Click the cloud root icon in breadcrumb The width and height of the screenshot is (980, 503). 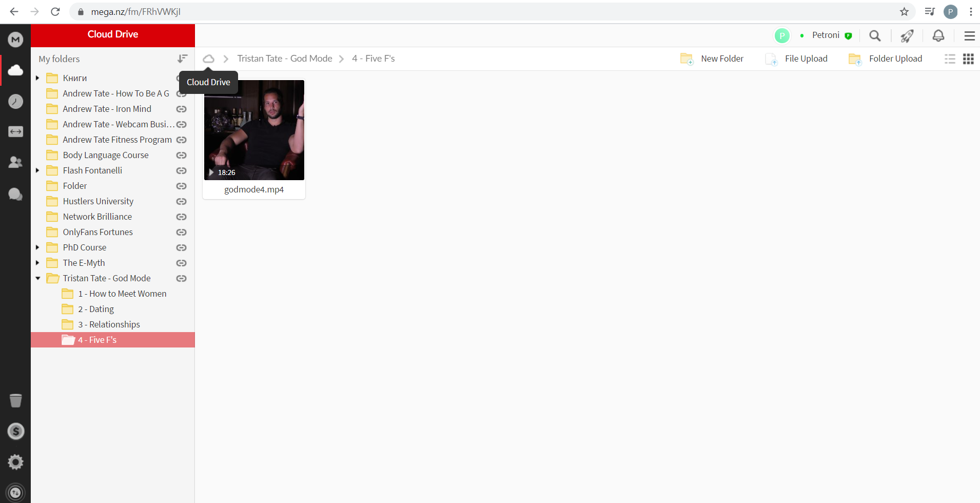click(x=208, y=59)
